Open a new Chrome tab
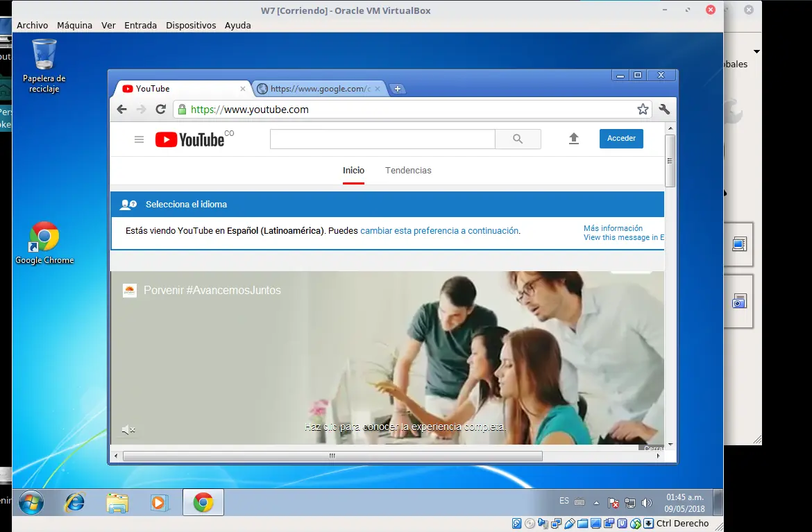The width and height of the screenshot is (812, 532). (397, 89)
